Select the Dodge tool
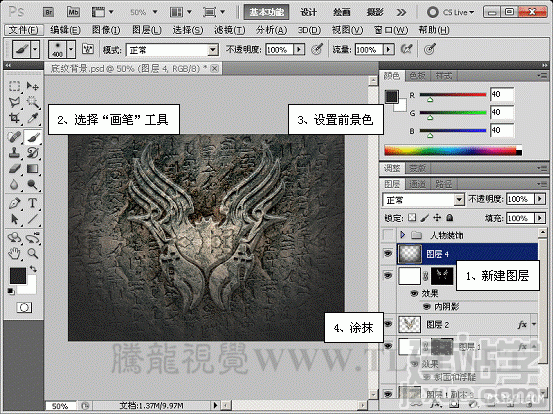Viewport: 553px width, 414px height. [32, 184]
